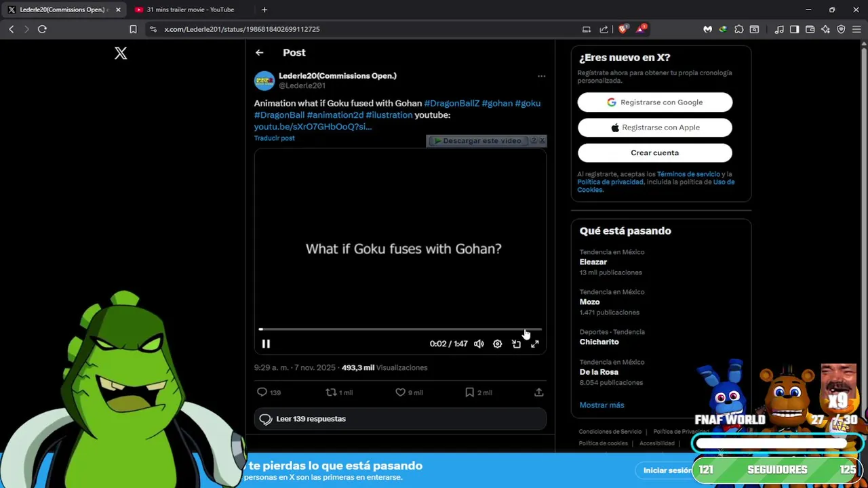Open the post's three-dot more menu
The width and height of the screenshot is (868, 488).
tap(541, 76)
